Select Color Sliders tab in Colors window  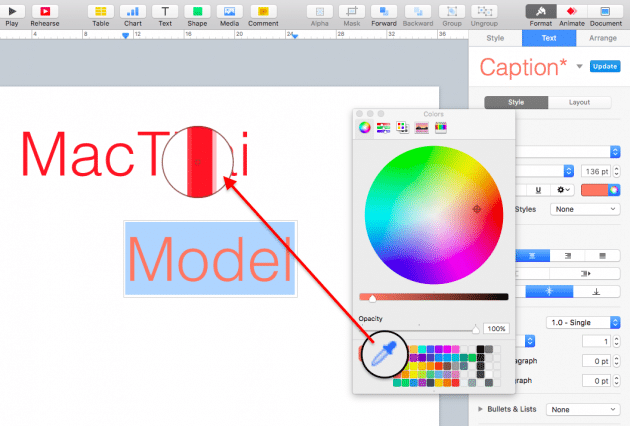(383, 128)
